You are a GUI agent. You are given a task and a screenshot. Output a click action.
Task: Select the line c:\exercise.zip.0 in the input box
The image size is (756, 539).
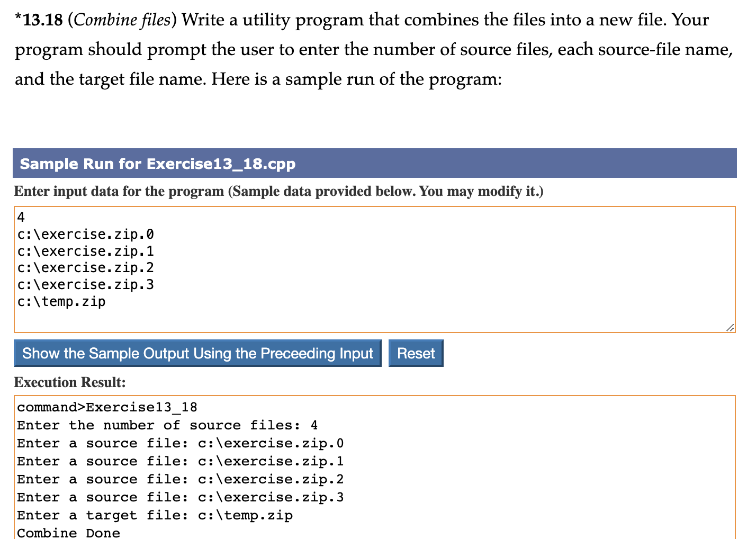click(85, 234)
